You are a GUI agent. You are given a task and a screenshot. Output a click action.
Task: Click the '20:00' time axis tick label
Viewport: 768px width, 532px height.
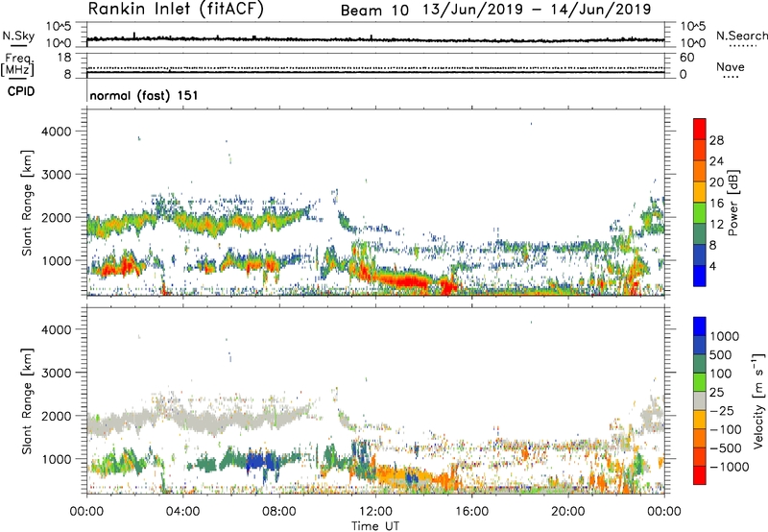[568, 512]
